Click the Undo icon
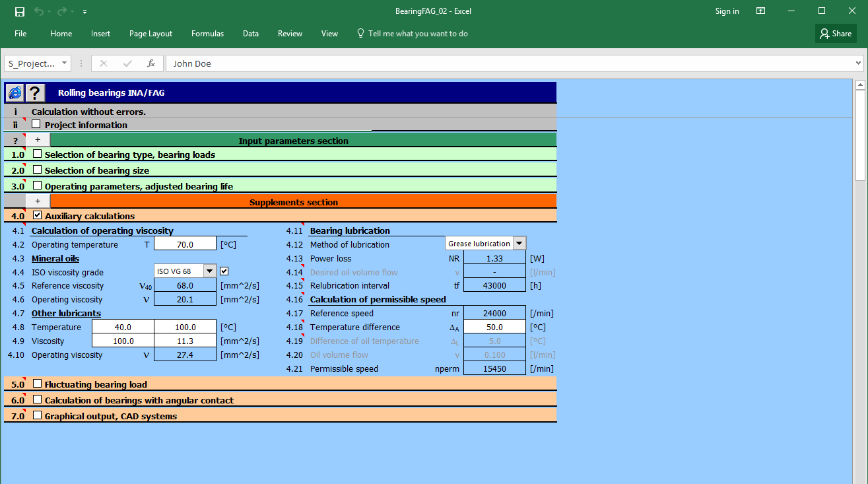Image resolution: width=868 pixels, height=484 pixels. (x=39, y=11)
